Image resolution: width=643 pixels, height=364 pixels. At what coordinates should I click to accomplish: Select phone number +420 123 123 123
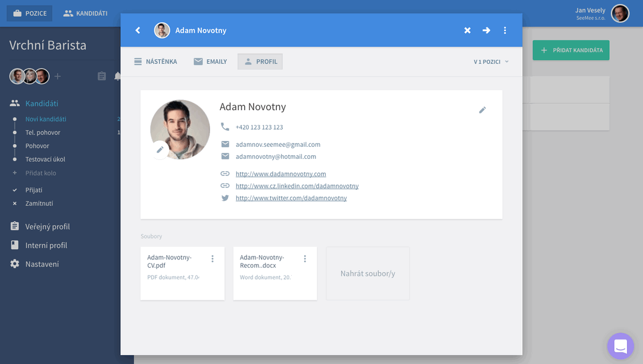coord(259,127)
